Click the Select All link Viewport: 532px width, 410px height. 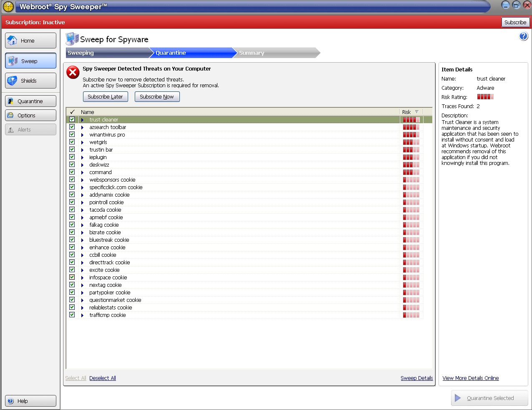(x=76, y=378)
